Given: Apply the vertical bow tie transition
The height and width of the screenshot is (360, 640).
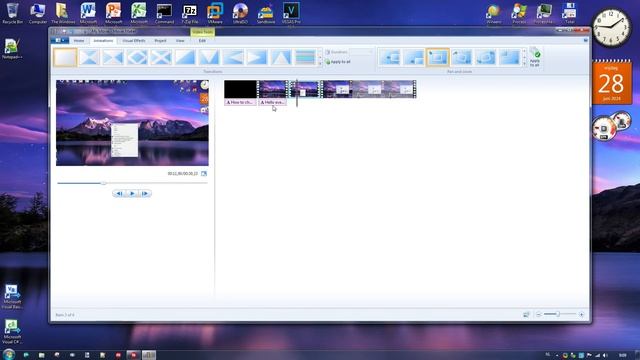Looking at the screenshot, I should click(113, 58).
